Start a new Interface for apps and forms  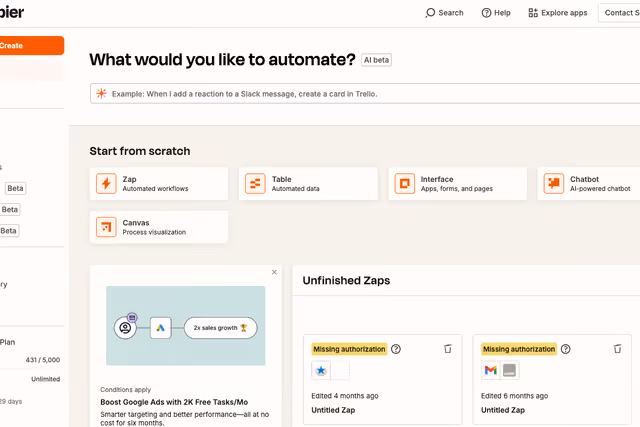point(458,183)
